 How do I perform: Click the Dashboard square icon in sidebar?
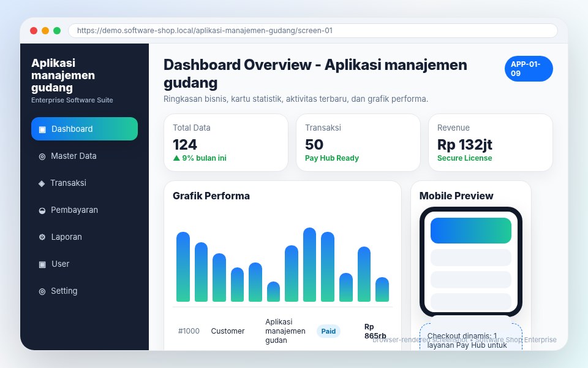point(42,129)
